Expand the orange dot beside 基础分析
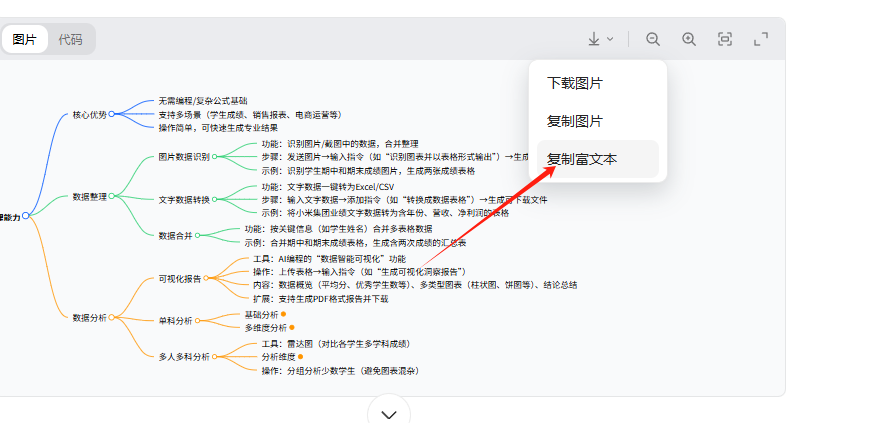The width and height of the screenshot is (885, 423). click(x=283, y=313)
